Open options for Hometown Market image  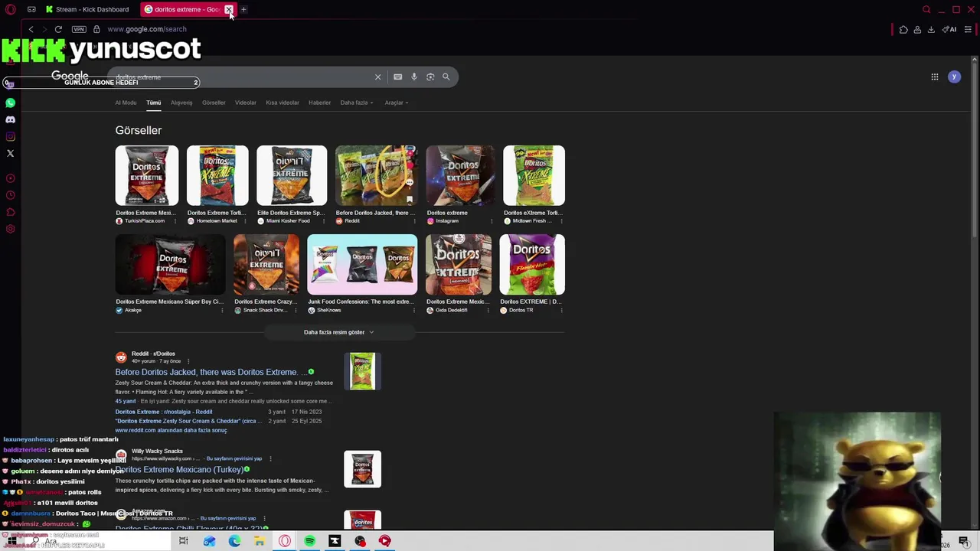(x=244, y=221)
